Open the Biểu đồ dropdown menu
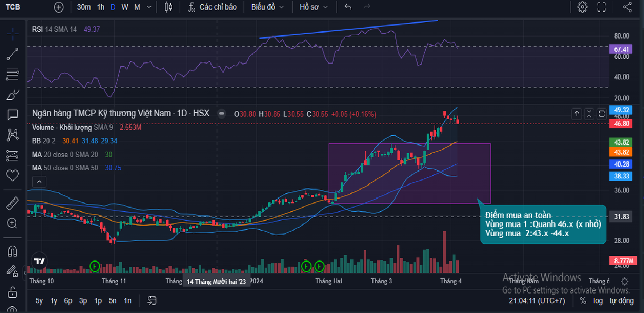Screen dimensions: 644x313 coord(267,7)
